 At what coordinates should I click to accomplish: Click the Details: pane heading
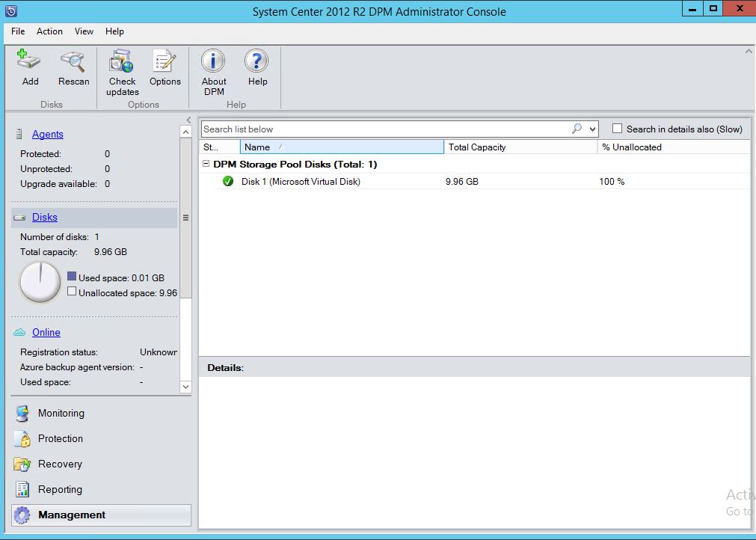[x=226, y=368]
